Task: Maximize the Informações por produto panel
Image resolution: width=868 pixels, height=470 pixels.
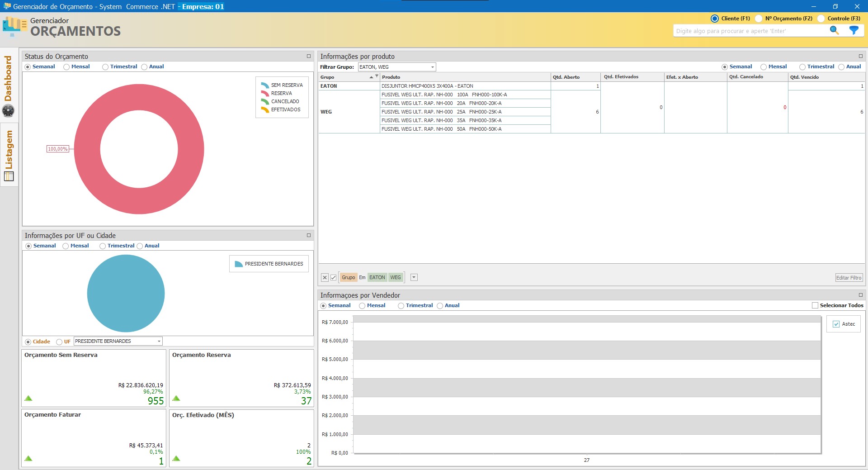Action: pyautogui.click(x=860, y=56)
